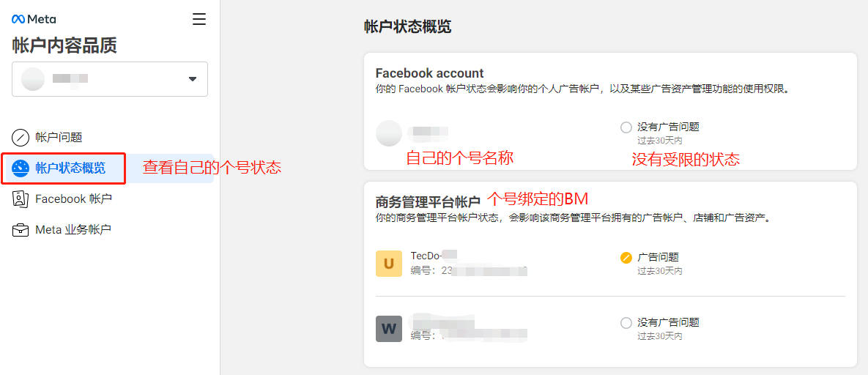This screenshot has width=868, height=375.
Task: Click the orange U business avatar
Action: [x=389, y=264]
